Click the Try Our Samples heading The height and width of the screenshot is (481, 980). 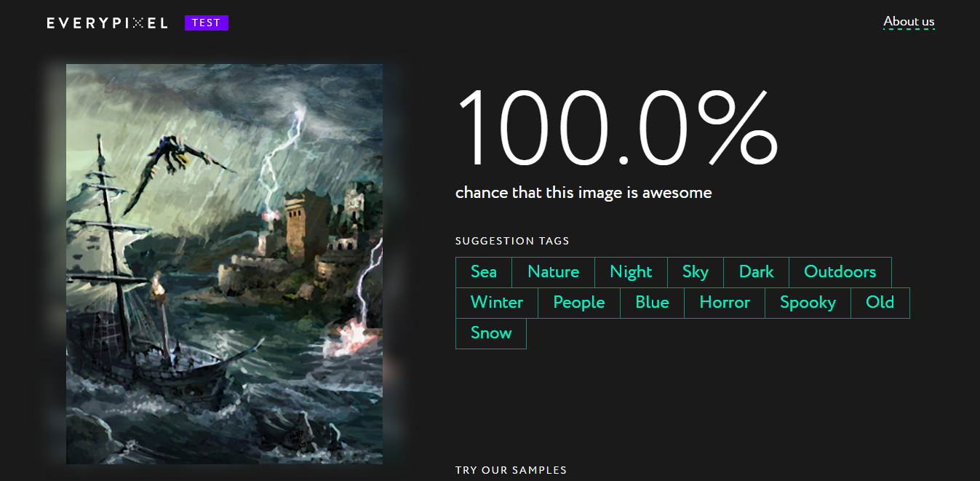pyautogui.click(x=511, y=470)
